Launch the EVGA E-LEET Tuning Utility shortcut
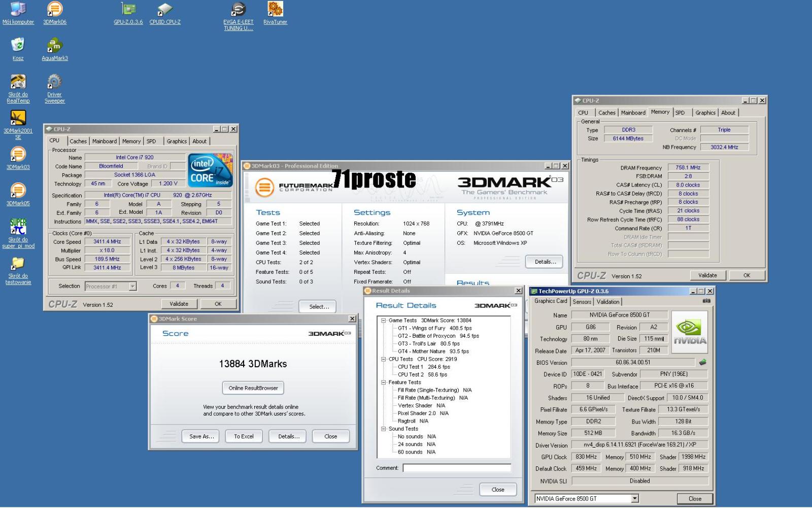The image size is (812, 508). pyautogui.click(x=238, y=16)
